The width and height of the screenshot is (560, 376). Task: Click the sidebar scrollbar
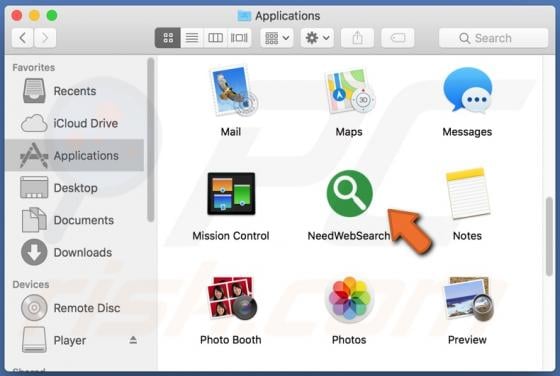pyautogui.click(x=151, y=140)
